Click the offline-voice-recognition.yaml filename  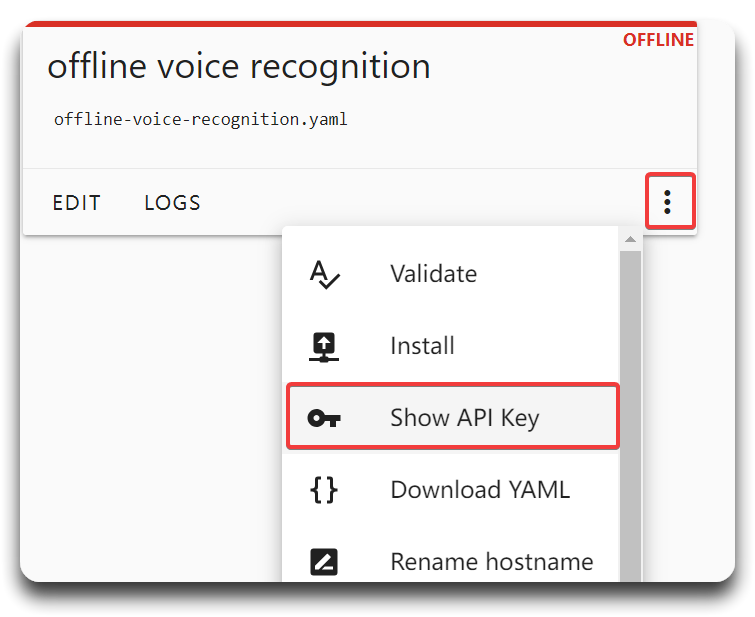pos(200,119)
